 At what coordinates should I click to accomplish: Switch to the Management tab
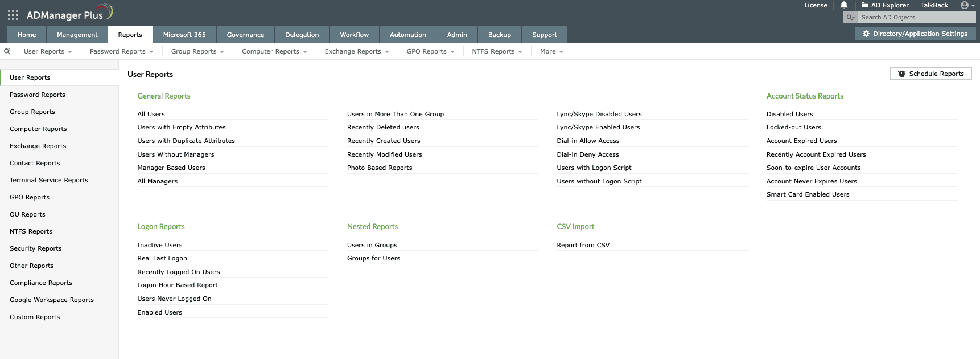tap(77, 35)
